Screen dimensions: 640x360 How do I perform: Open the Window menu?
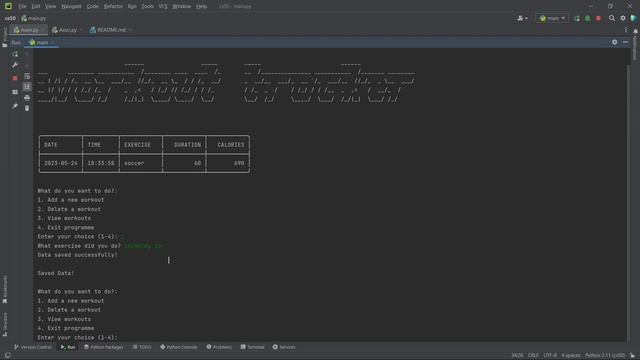click(182, 6)
